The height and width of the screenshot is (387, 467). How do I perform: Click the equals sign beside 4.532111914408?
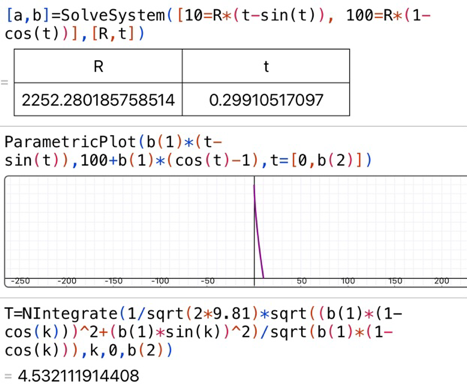click(x=8, y=377)
